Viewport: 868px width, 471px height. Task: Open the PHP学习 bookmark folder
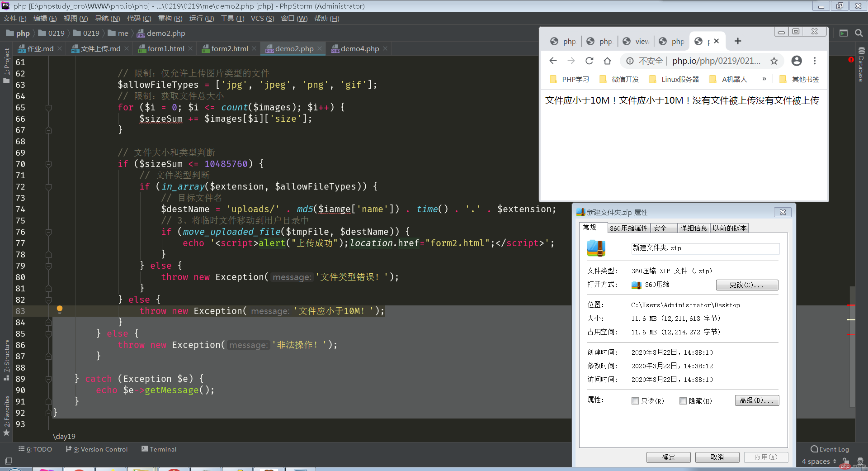[x=569, y=79]
